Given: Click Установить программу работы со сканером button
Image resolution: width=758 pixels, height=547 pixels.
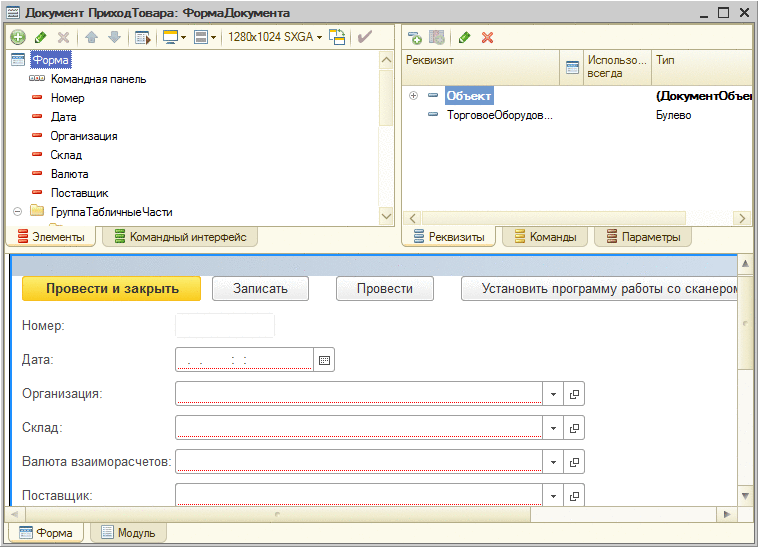Looking at the screenshot, I should click(x=599, y=288).
